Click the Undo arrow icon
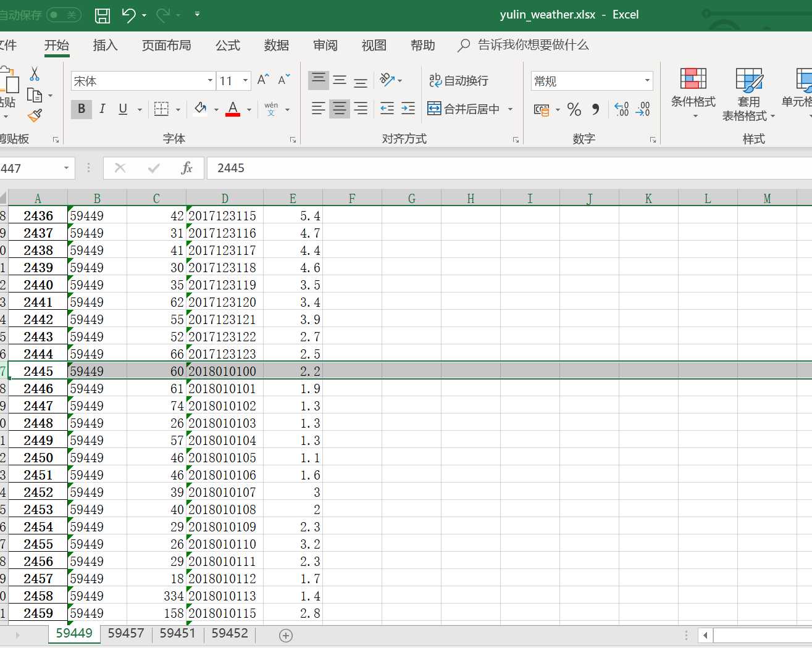 pos(129,15)
